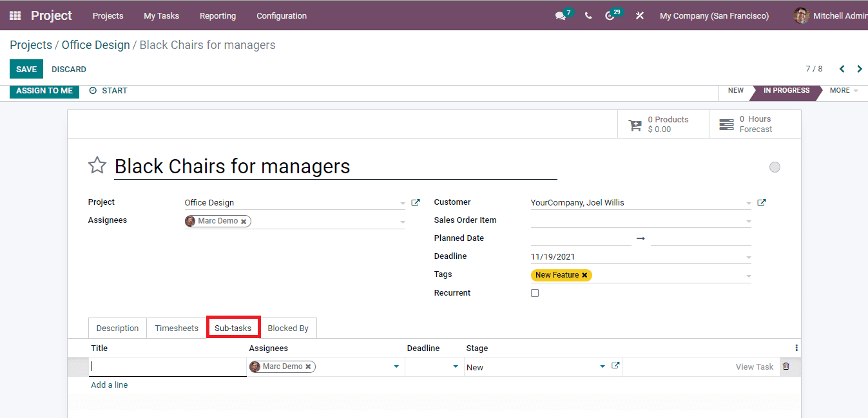Enable the Recurrent checkbox
This screenshot has width=868, height=418.
pyautogui.click(x=535, y=292)
